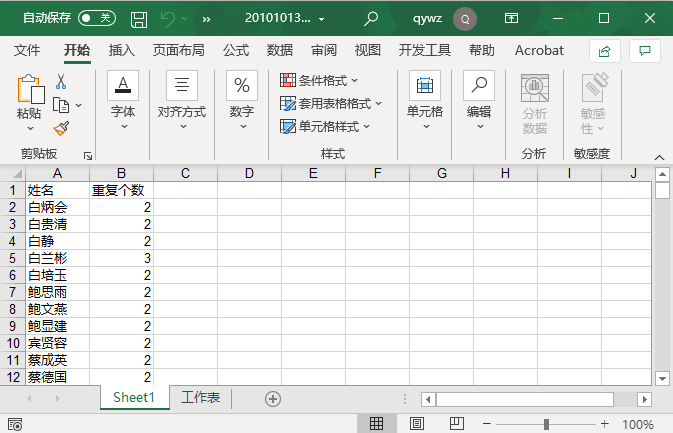Expand the 粘贴 paste options arrow
673x433 pixels.
(x=30, y=128)
